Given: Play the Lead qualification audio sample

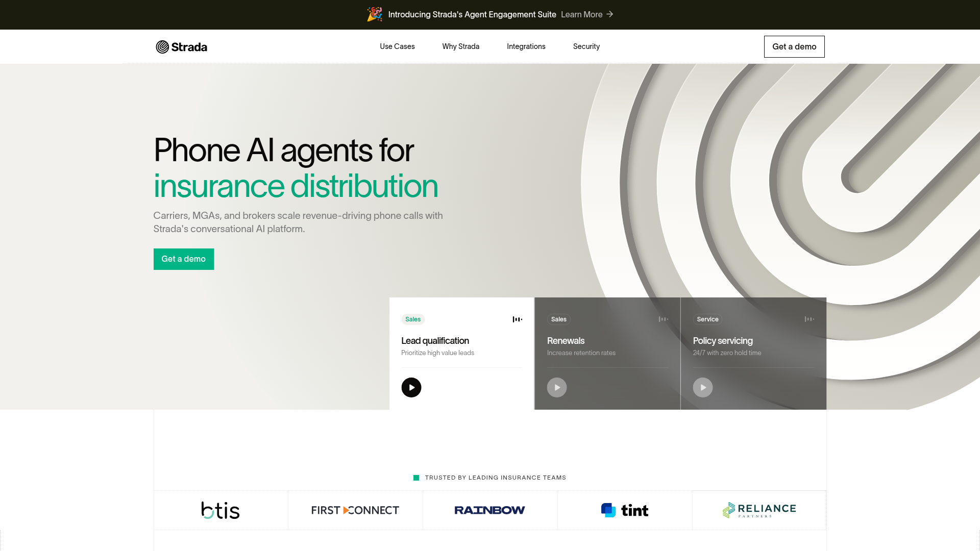Looking at the screenshot, I should pos(411,388).
